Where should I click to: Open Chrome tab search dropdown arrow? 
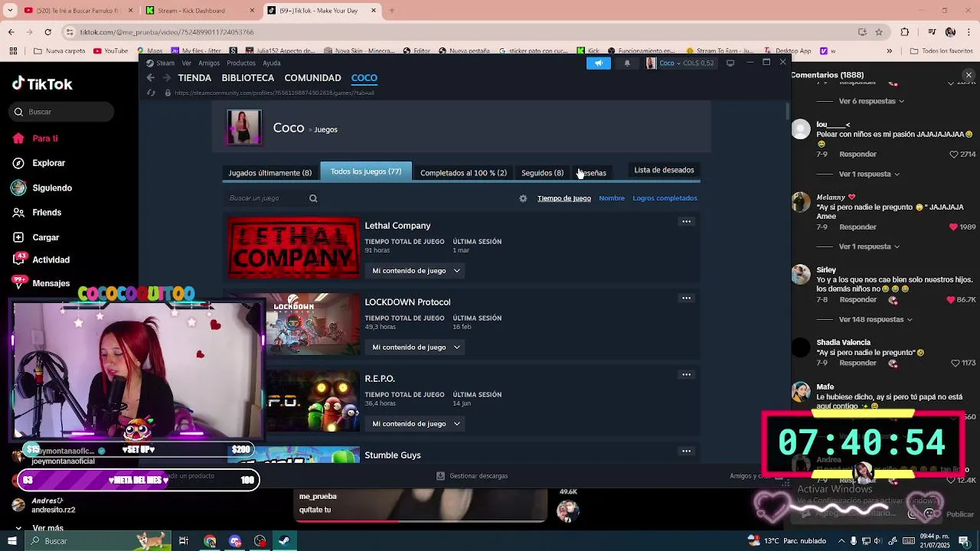[11, 11]
